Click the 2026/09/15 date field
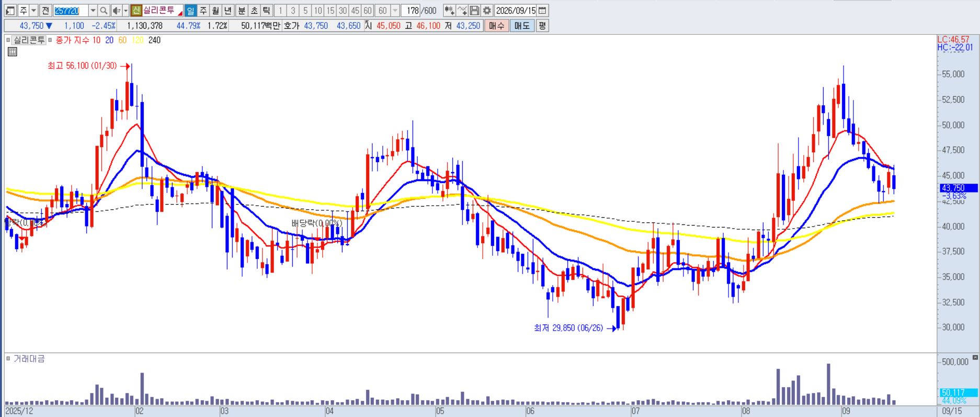Viewport: 980px width, 417px height. 516,10
